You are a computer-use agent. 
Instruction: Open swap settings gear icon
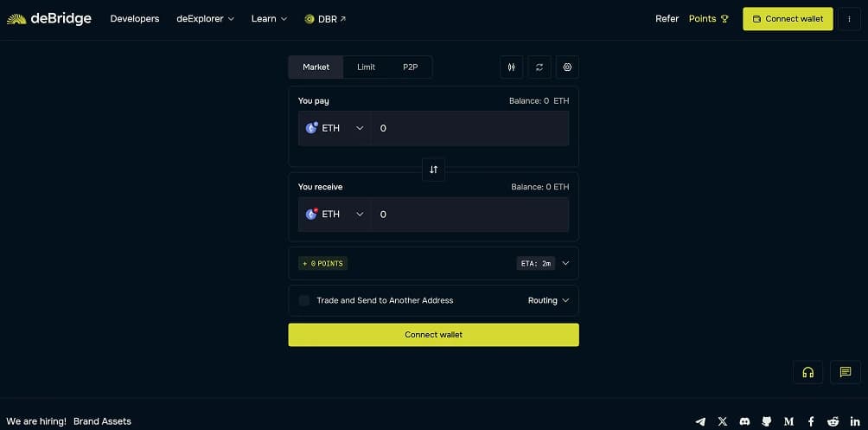coord(567,67)
